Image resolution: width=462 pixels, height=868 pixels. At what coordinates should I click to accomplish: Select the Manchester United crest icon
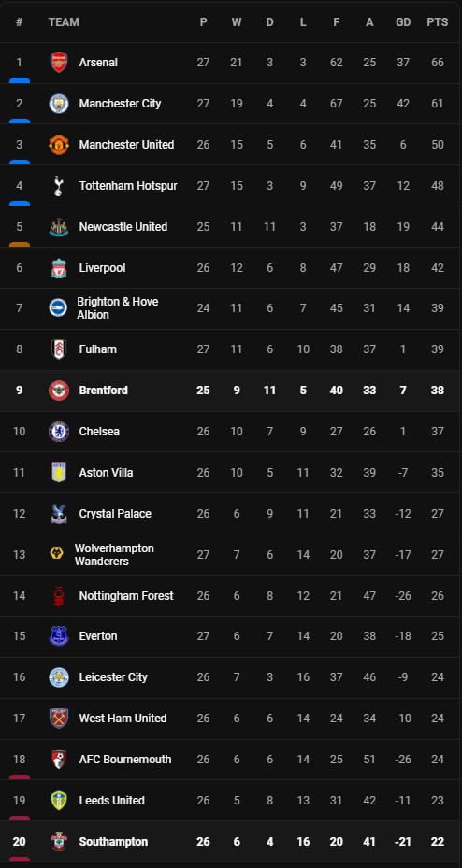coord(58,145)
